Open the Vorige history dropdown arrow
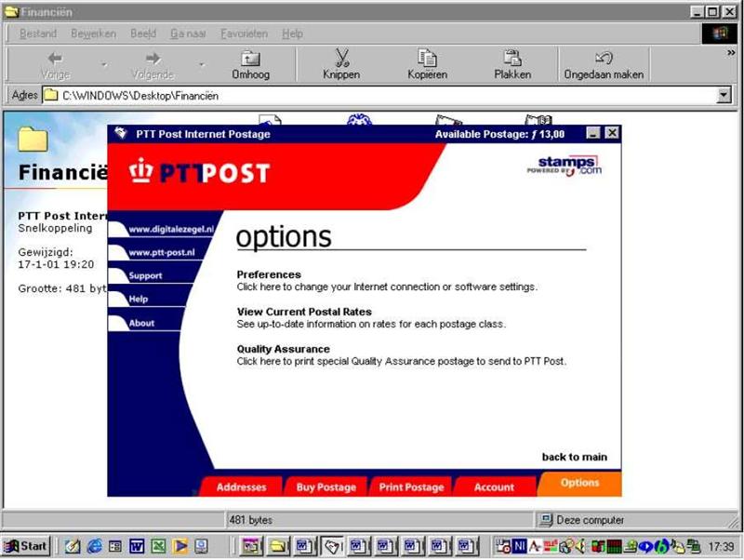Image resolution: width=744 pixels, height=560 pixels. [104, 65]
